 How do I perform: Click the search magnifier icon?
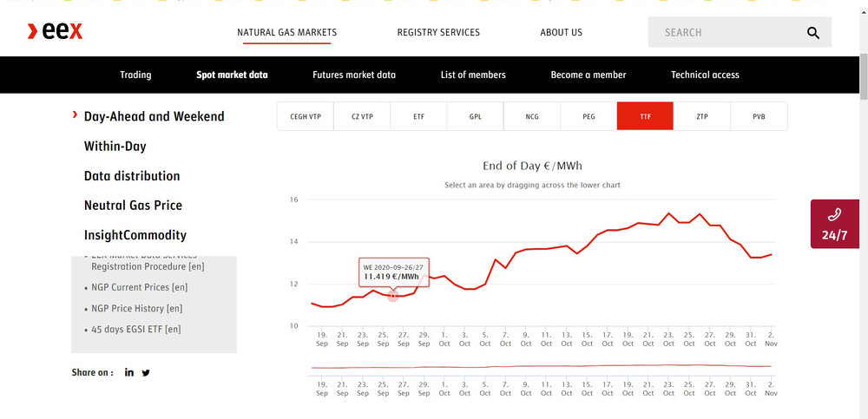pos(812,33)
